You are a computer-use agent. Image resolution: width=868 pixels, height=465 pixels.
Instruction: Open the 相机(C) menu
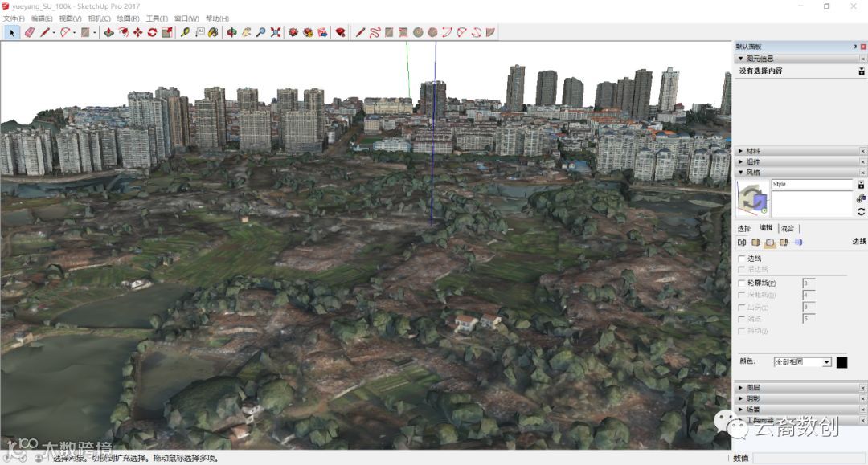pyautogui.click(x=99, y=18)
